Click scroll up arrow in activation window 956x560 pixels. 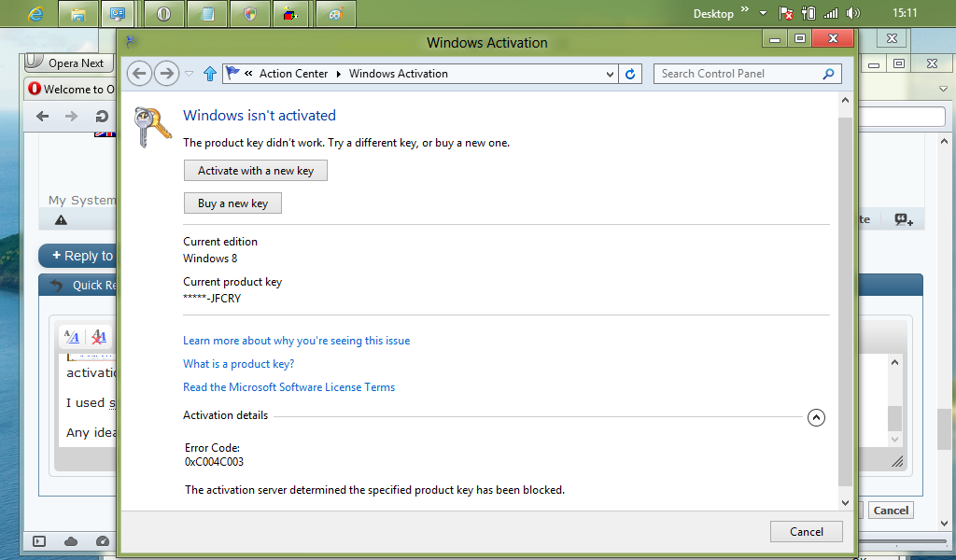click(x=845, y=100)
